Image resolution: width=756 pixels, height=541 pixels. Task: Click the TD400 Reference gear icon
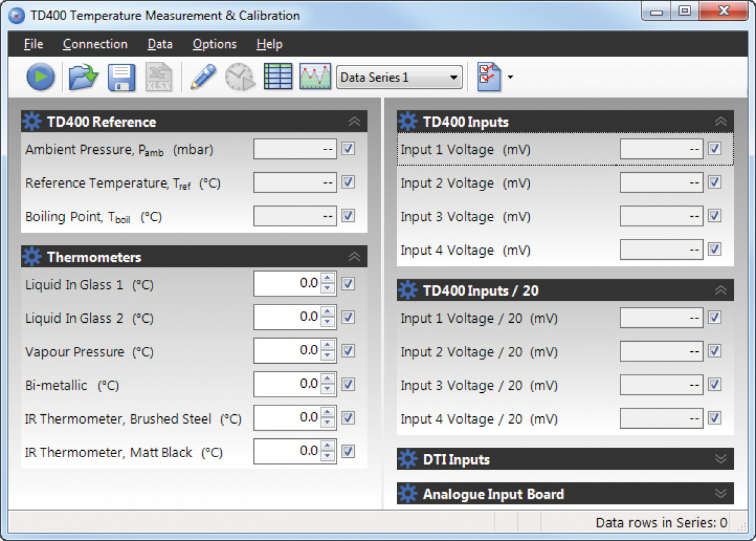coord(32,122)
